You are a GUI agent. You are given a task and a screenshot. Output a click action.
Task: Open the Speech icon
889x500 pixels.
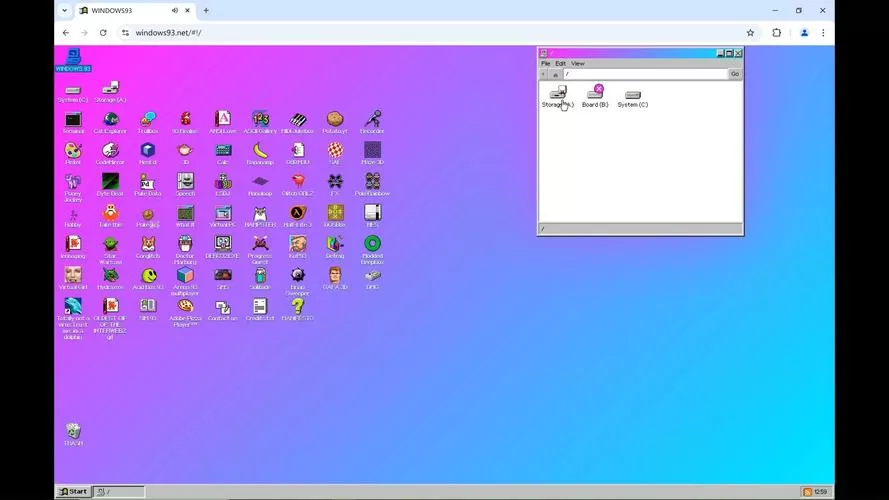(x=185, y=185)
